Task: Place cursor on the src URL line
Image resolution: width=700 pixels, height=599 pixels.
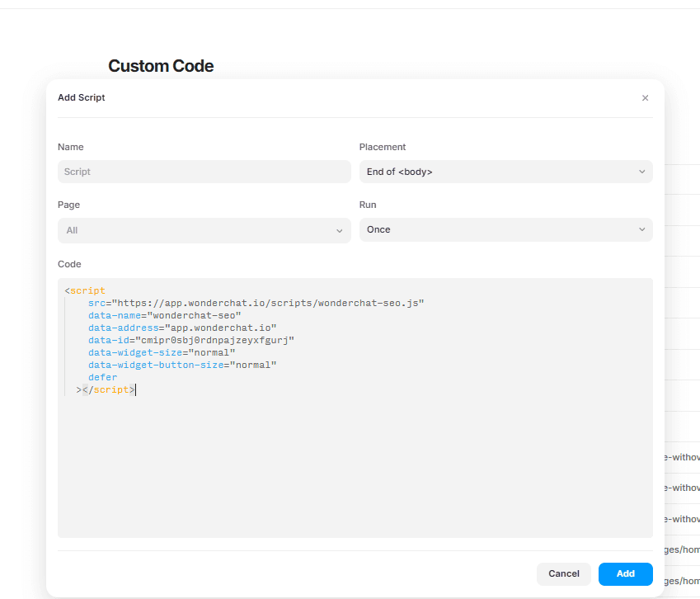Action: 256,303
